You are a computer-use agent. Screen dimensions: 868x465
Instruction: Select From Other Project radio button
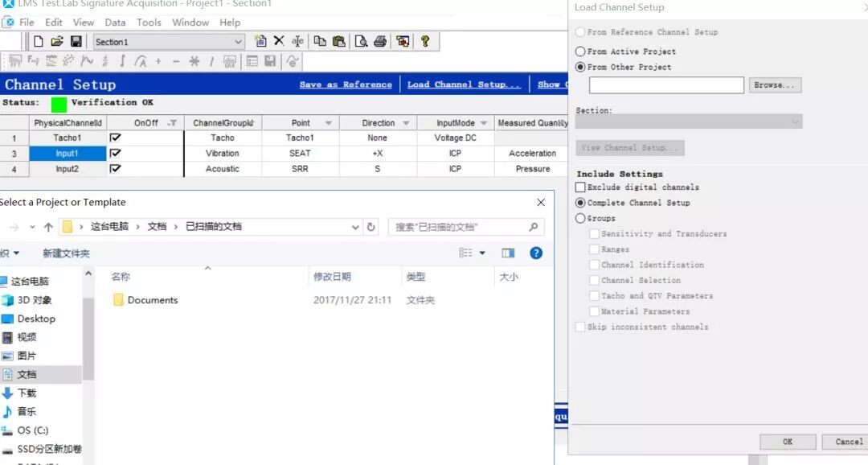point(580,67)
